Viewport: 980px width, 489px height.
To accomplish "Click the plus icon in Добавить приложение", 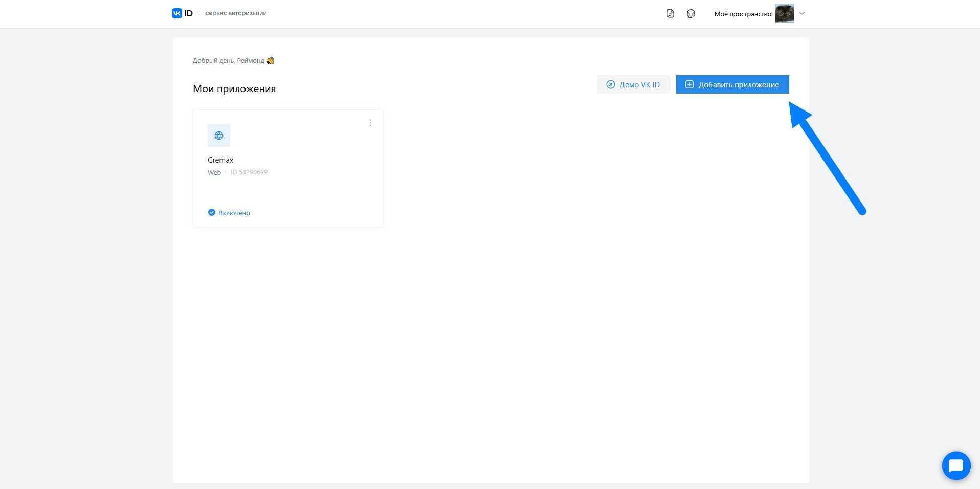I will tap(689, 84).
